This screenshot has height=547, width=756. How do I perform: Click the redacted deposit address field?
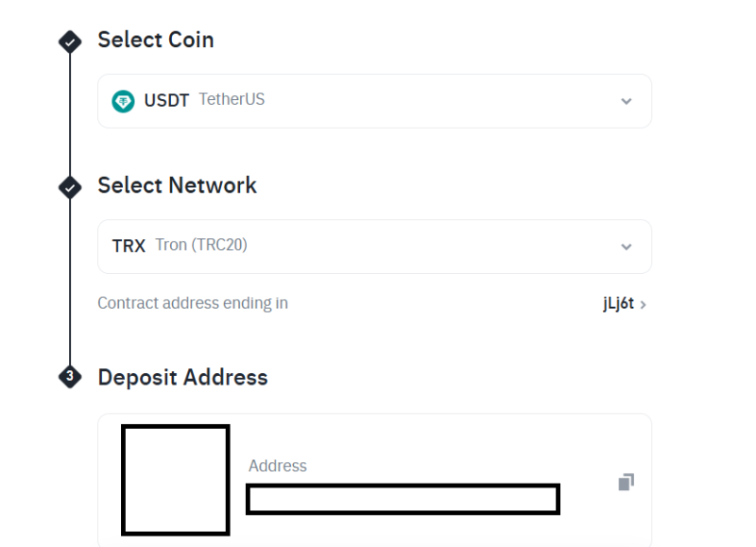(x=404, y=499)
